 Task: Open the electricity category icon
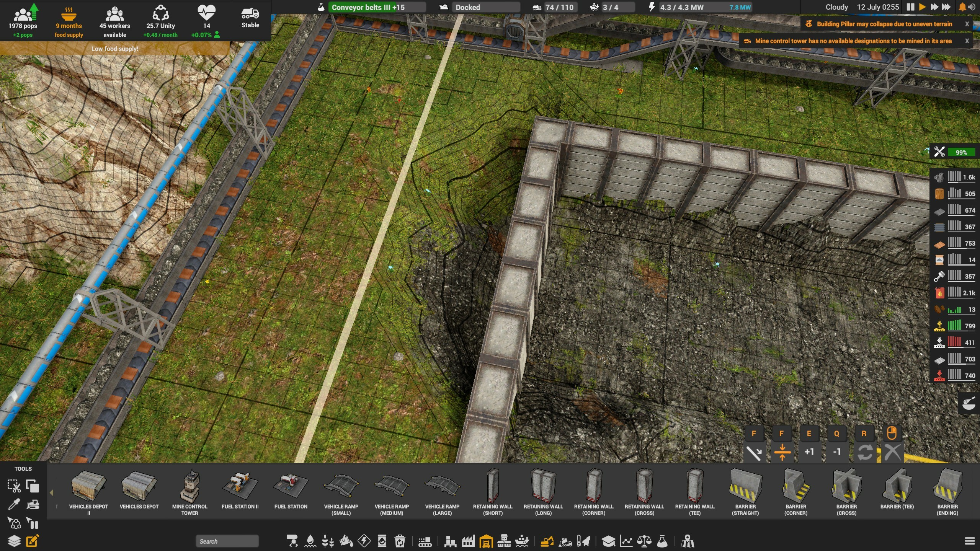point(364,541)
